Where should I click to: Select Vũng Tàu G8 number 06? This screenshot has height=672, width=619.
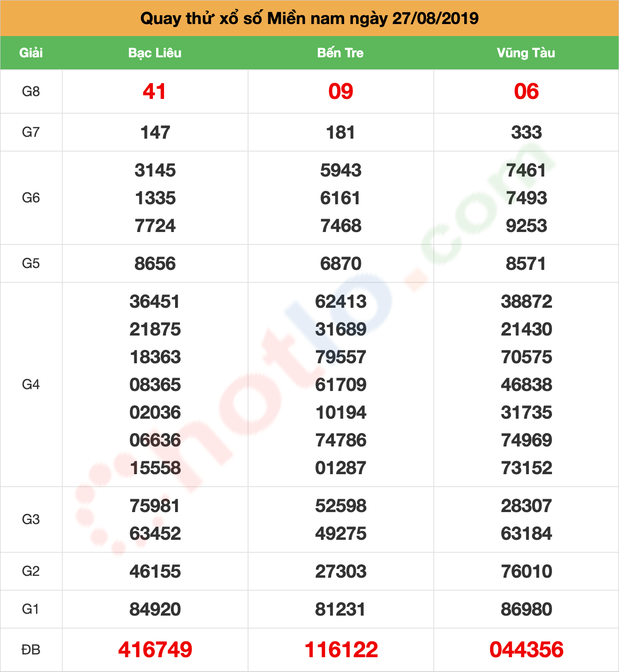527,92
